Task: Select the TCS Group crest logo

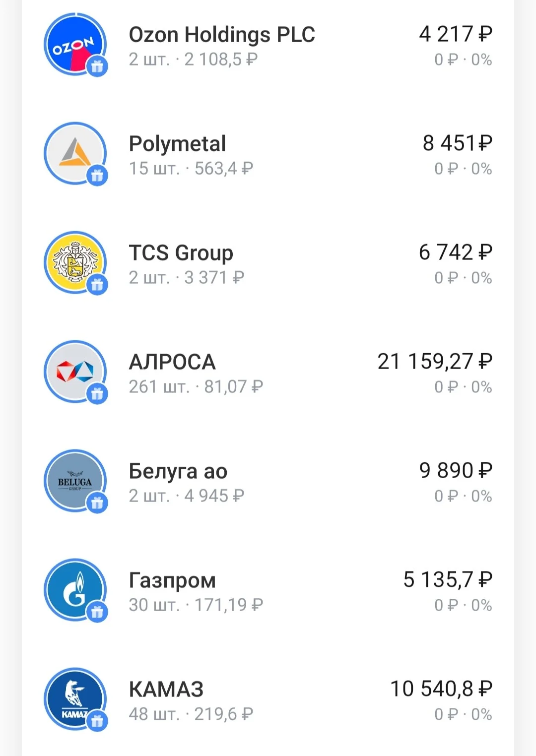Action: click(75, 262)
